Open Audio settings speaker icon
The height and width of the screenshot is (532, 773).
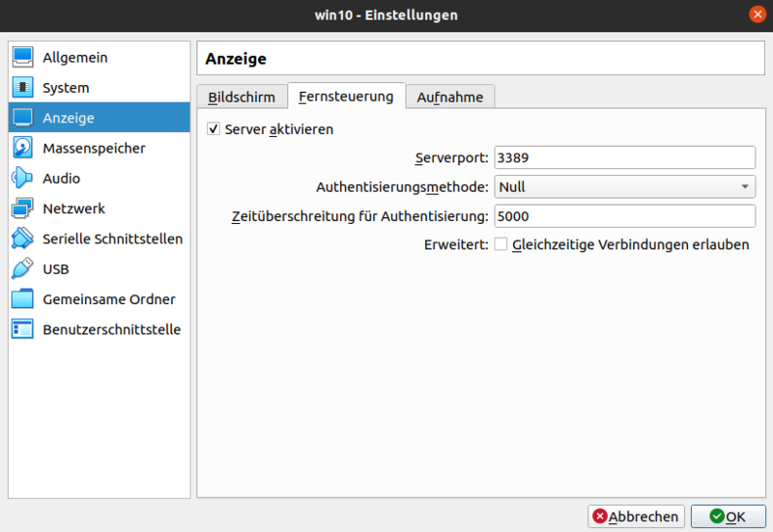pos(23,179)
